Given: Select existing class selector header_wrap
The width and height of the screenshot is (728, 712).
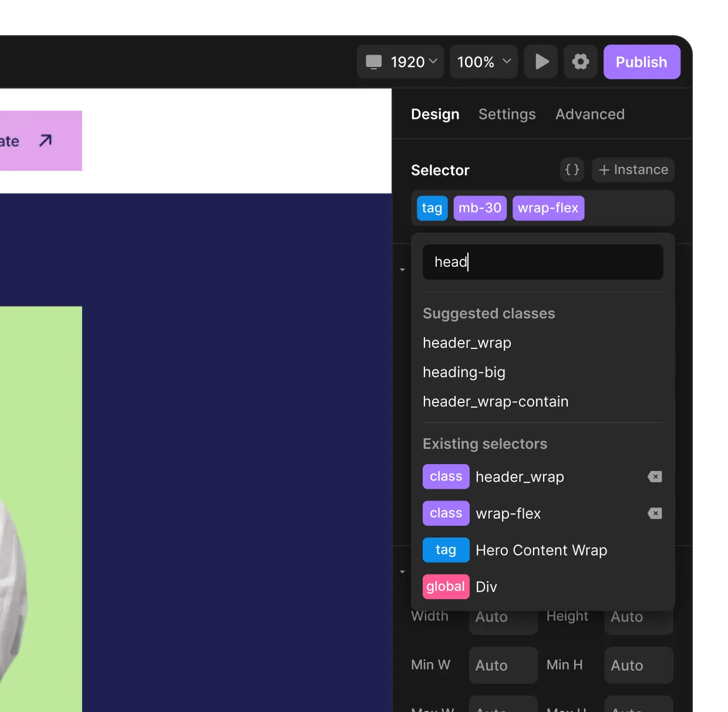Looking at the screenshot, I should pos(520,476).
